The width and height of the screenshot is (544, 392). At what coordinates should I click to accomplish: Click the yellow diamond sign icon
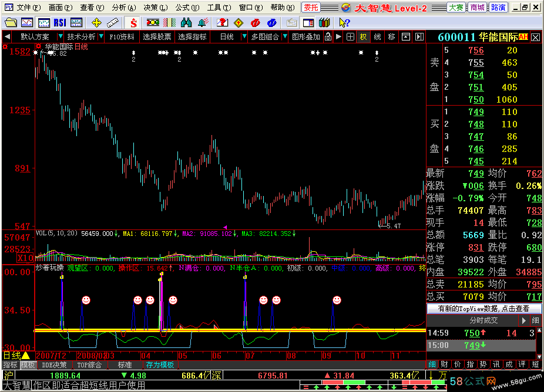(239, 23)
